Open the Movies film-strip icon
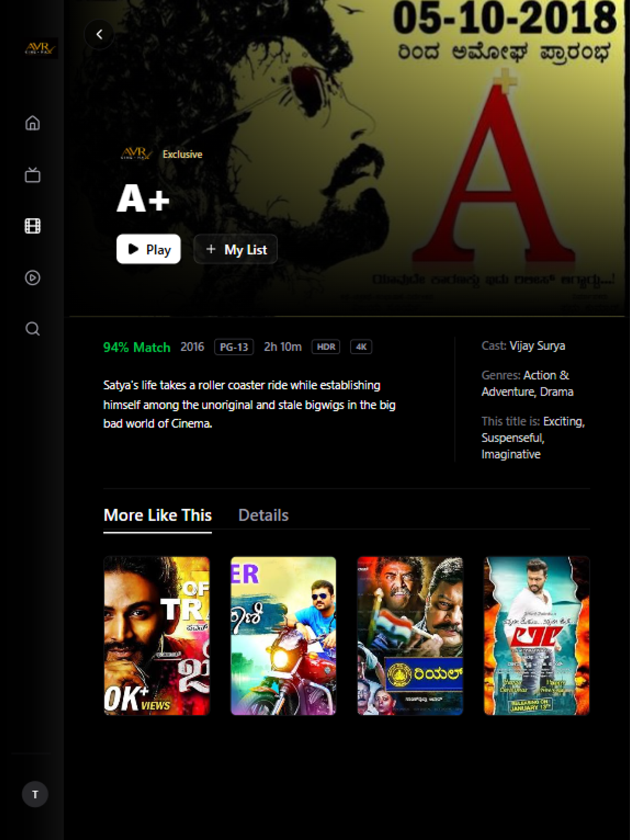Image resolution: width=630 pixels, height=840 pixels. (33, 226)
